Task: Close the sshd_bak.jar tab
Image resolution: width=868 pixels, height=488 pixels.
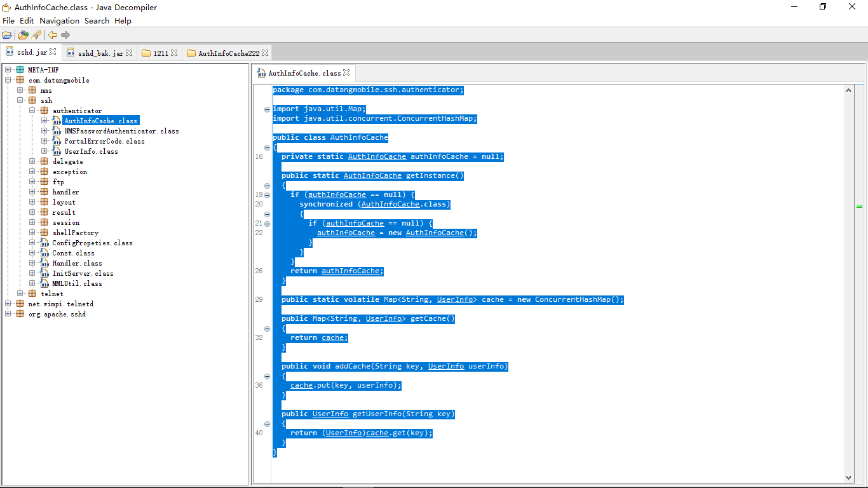Action: [x=129, y=53]
